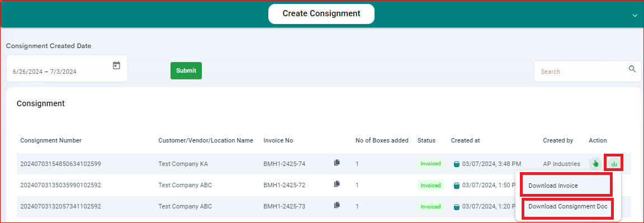
Task: Click AP Industries created-by cell
Action: pyautogui.click(x=561, y=164)
